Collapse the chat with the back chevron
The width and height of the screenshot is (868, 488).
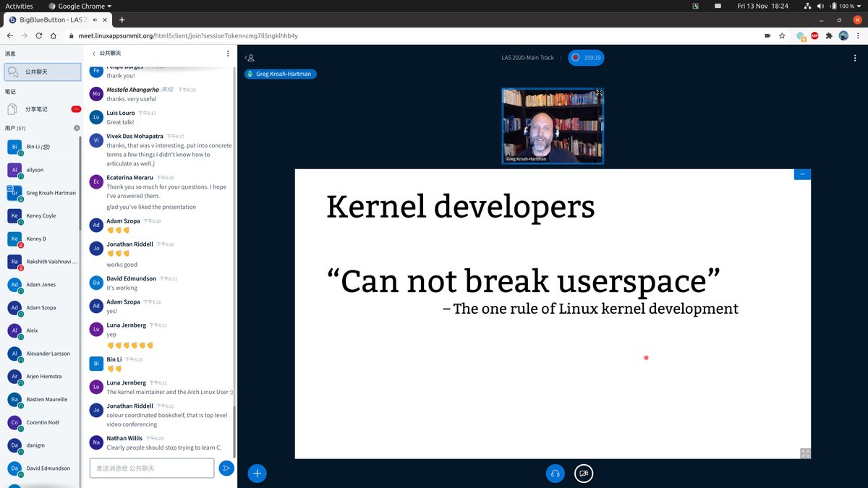point(93,53)
